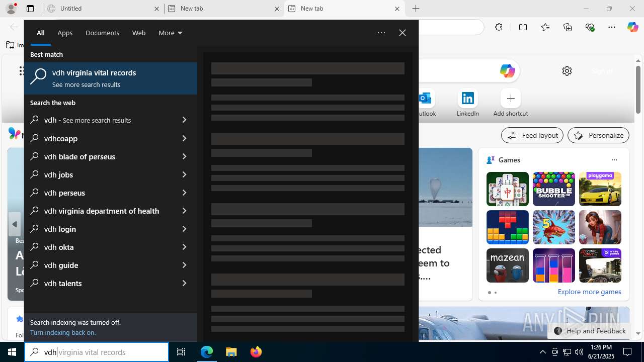The image size is (644, 362).
Task: Launch Firefox from the taskbar
Action: 256,352
